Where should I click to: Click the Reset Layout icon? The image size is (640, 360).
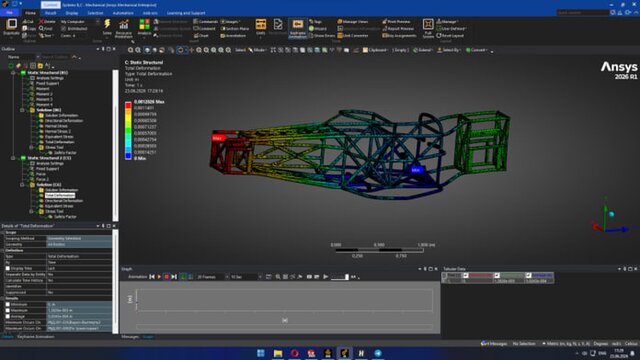coord(439,36)
